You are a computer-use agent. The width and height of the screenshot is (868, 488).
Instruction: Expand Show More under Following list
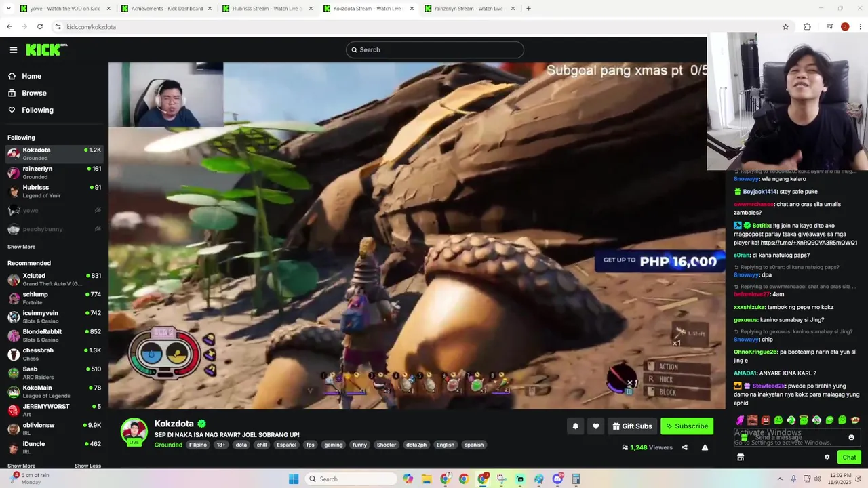[x=21, y=247]
